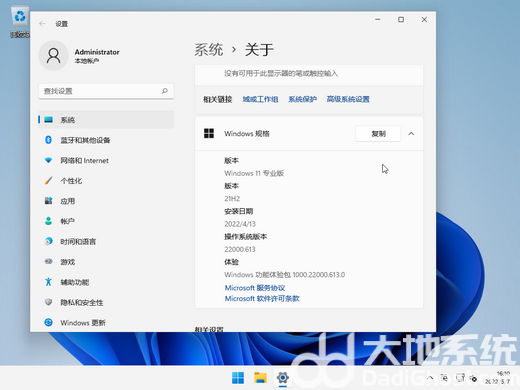Open the 帐户 settings category
Image resolution: width=520 pixels, height=390 pixels.
[x=106, y=221]
